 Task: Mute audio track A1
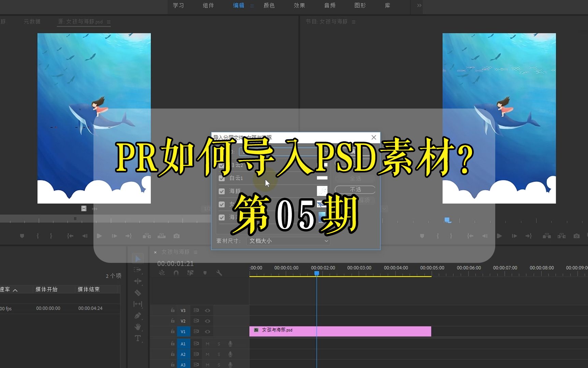point(207,344)
